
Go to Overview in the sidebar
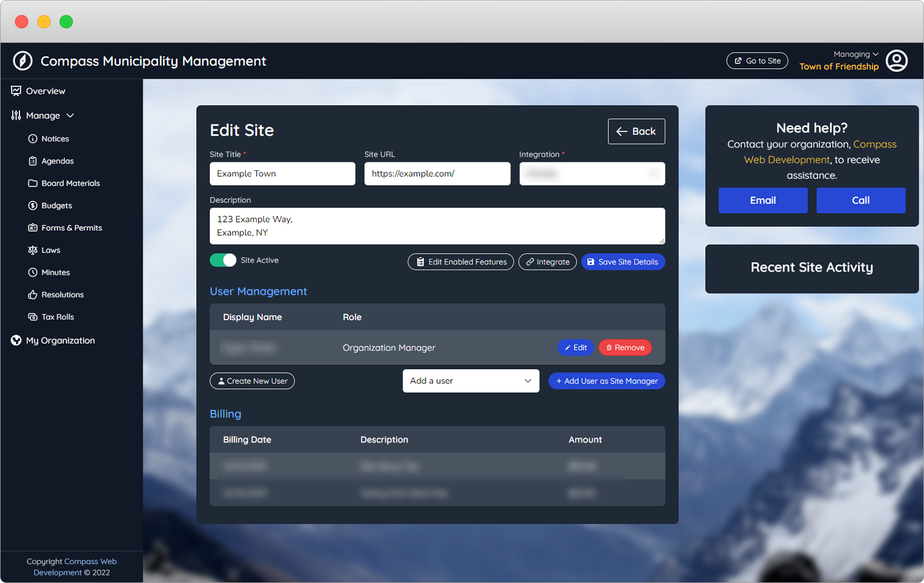point(45,91)
